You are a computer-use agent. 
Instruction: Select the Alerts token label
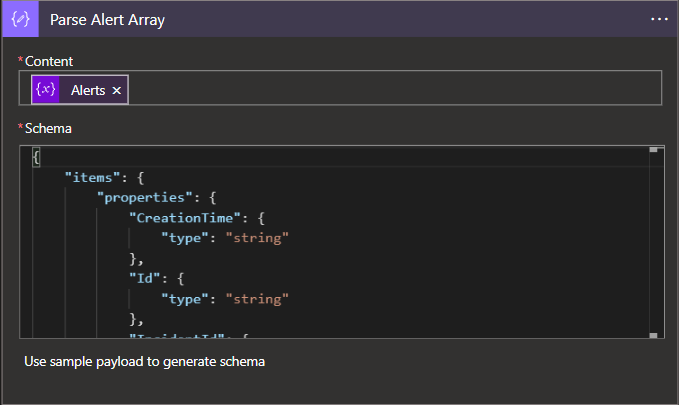tap(87, 90)
